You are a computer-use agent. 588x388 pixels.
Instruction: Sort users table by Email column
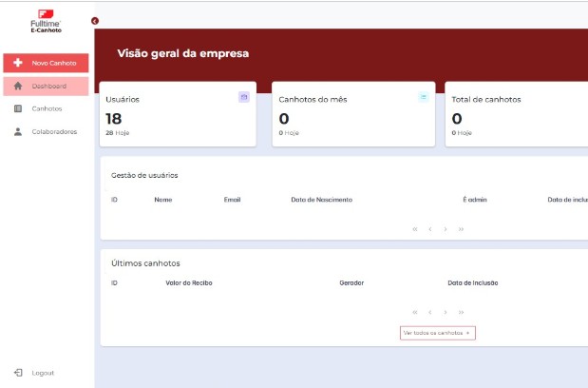pos(232,200)
